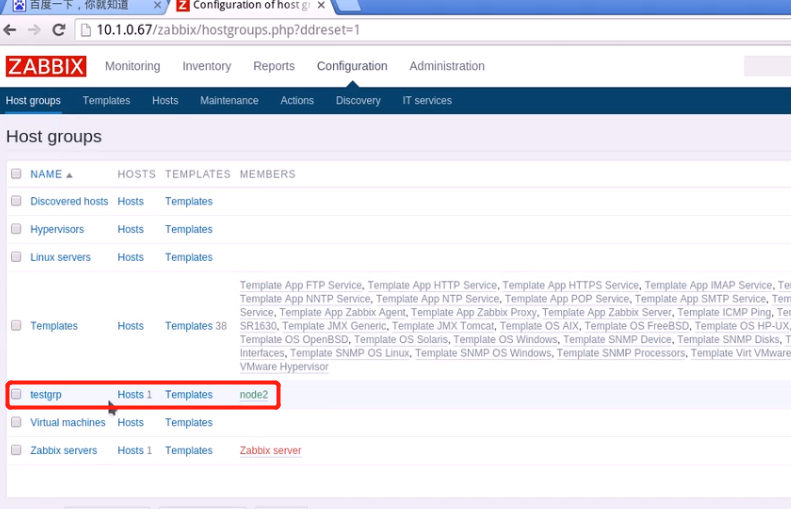Open the IT services submenu item
The width and height of the screenshot is (791, 509).
[x=427, y=100]
